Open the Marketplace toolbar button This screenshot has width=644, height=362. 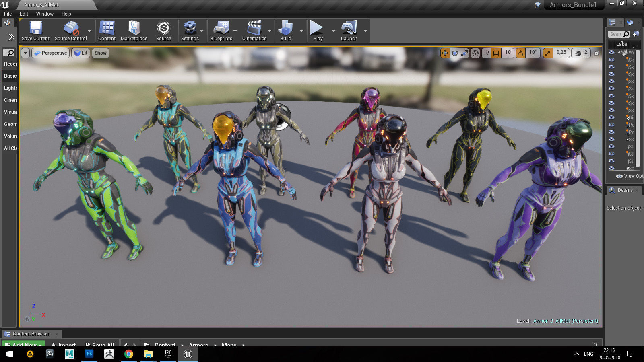point(134,31)
